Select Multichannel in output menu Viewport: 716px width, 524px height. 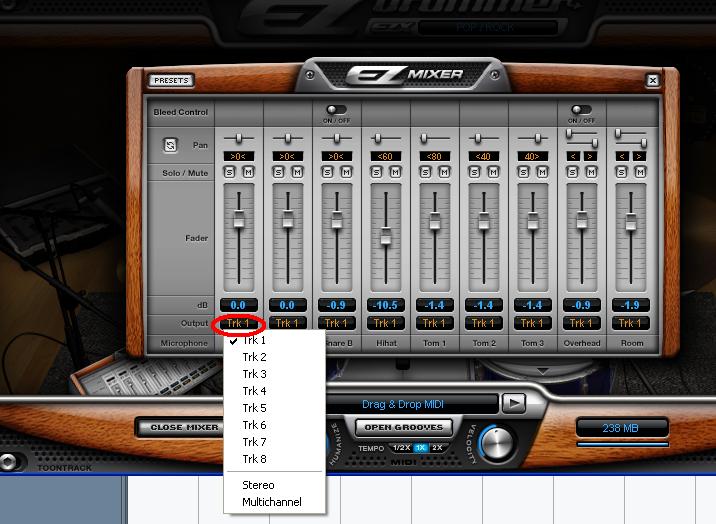tap(274, 502)
